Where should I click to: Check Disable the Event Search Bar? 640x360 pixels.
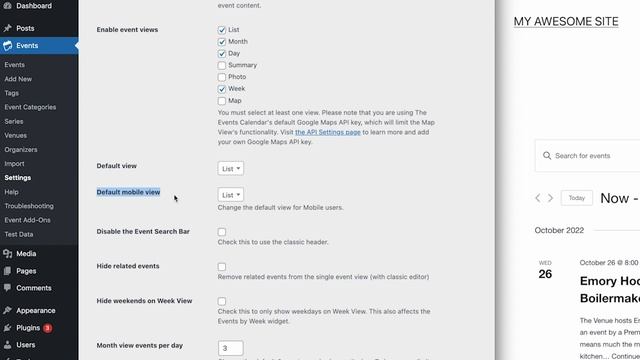(222, 232)
